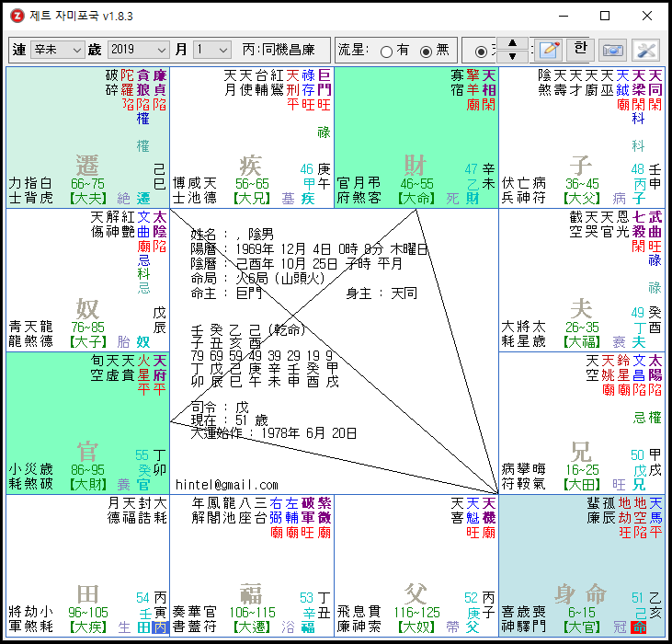Open the month dropdown showing 1
Viewport: 672px width, 644px height.
[212, 51]
